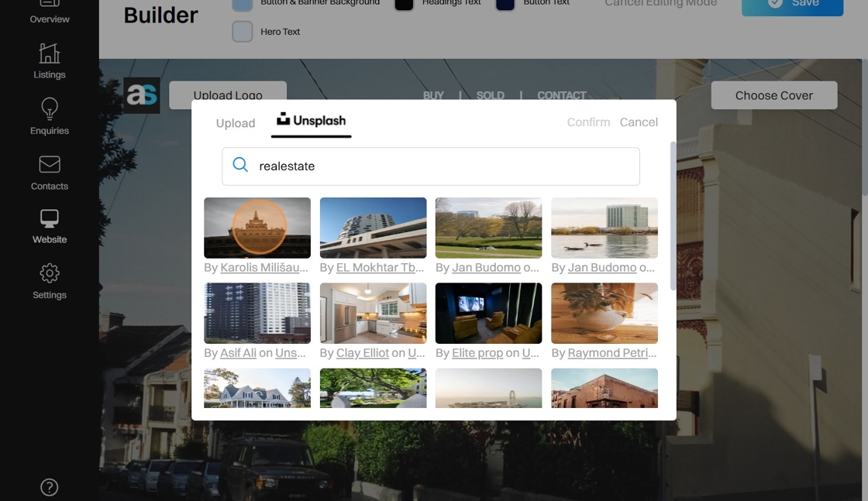The width and height of the screenshot is (868, 501).
Task: Cancel the image picker dialog
Action: click(639, 122)
